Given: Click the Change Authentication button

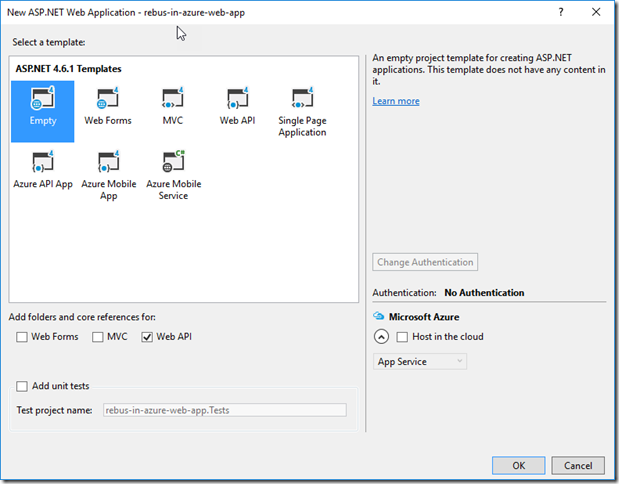Looking at the screenshot, I should tap(425, 262).
